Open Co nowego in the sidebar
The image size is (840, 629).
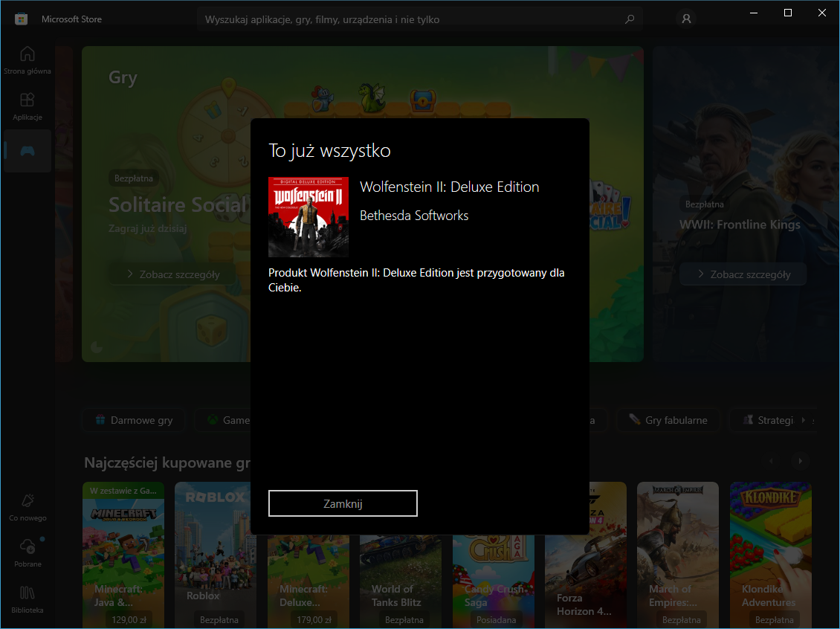coord(28,507)
